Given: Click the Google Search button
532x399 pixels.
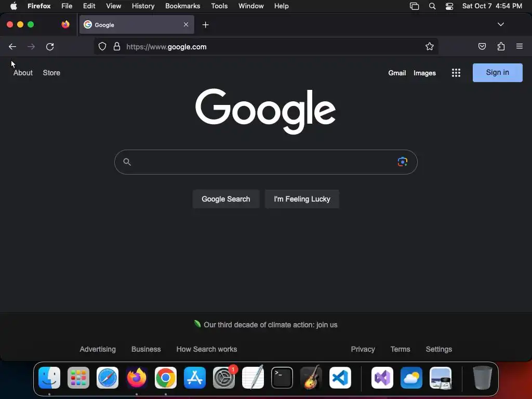Looking at the screenshot, I should pos(226,199).
